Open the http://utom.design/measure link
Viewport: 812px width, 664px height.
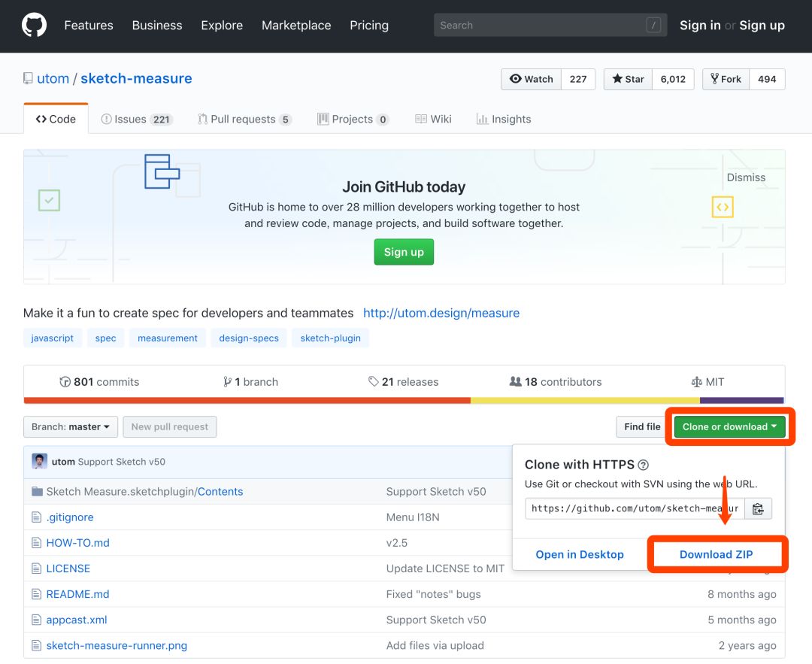pyautogui.click(x=441, y=313)
